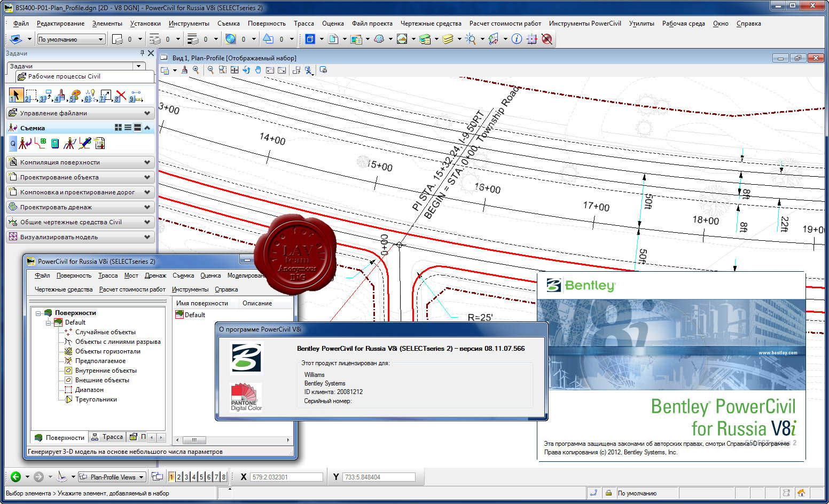Switch to the Трасса tab in explorer
The width and height of the screenshot is (829, 504).
107,437
